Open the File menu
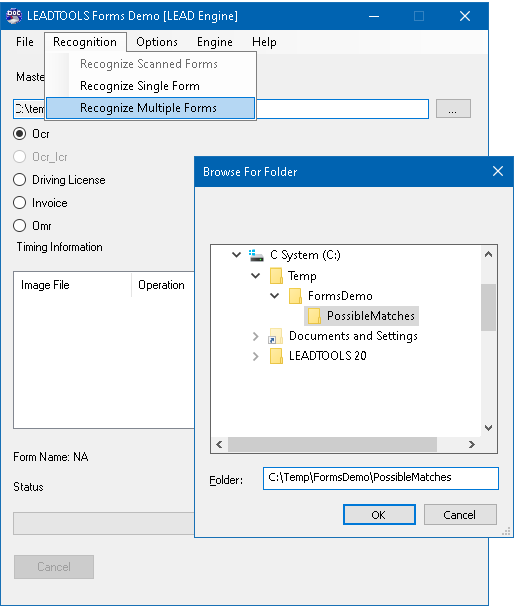 (25, 42)
